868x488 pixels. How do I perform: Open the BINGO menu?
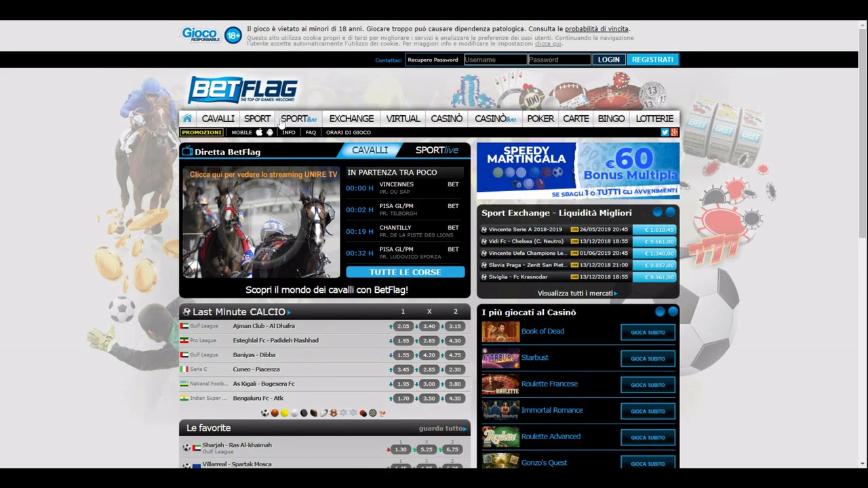[611, 119]
